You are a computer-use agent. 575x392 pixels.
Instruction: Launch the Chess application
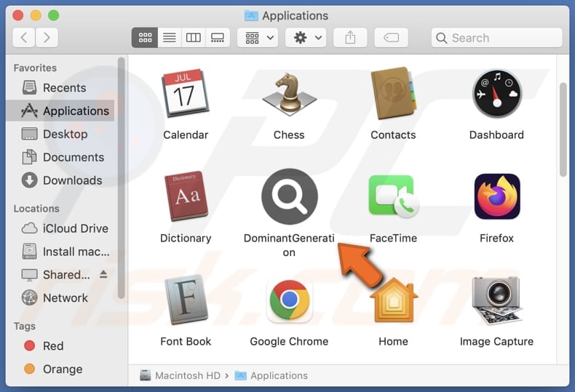click(289, 94)
